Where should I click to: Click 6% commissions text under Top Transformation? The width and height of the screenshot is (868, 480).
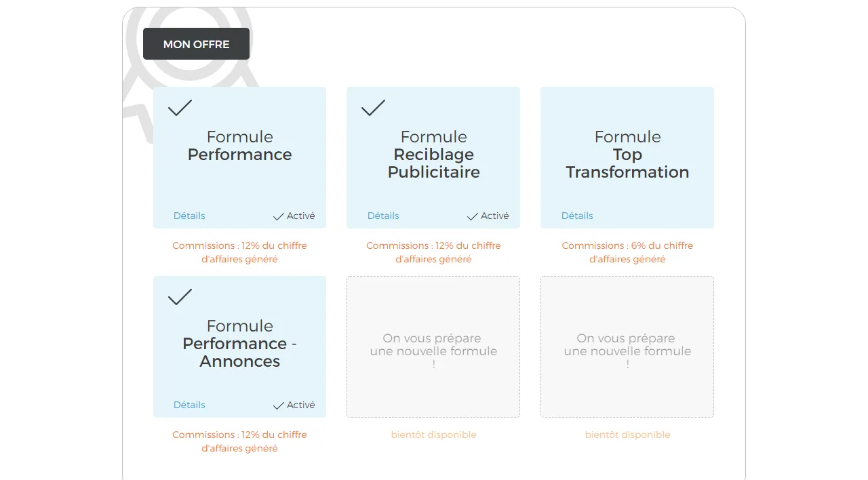[627, 252]
